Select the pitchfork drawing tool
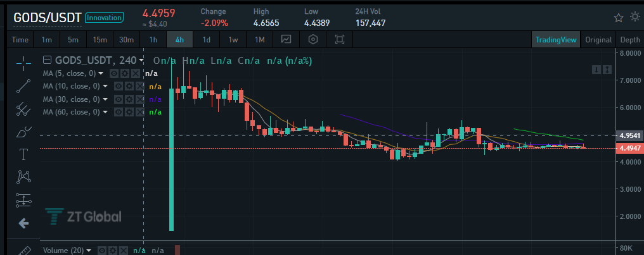Image resolution: width=644 pixels, height=255 pixels. coord(24,109)
